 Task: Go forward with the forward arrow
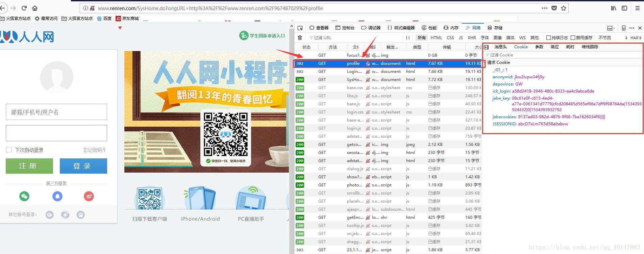point(13,8)
